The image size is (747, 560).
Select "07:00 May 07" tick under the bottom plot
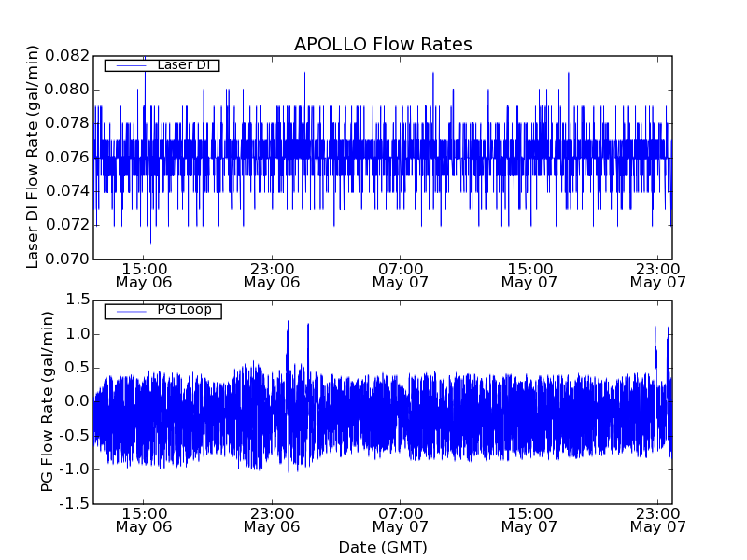pos(401,519)
